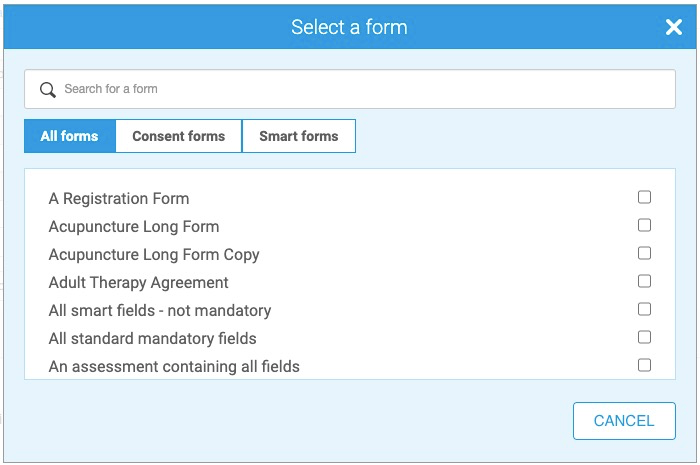Choose Adult Therapy Agreement from the list
Image resolution: width=700 pixels, height=465 pixels.
click(139, 283)
